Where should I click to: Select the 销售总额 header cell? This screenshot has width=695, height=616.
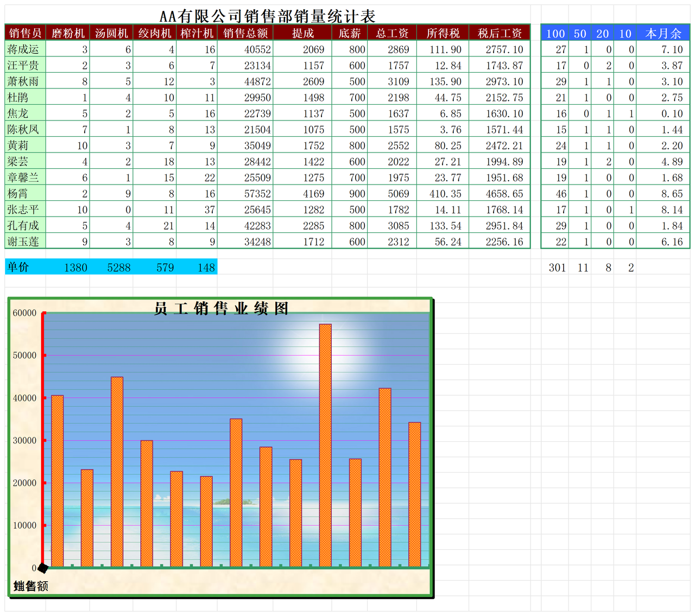click(245, 33)
